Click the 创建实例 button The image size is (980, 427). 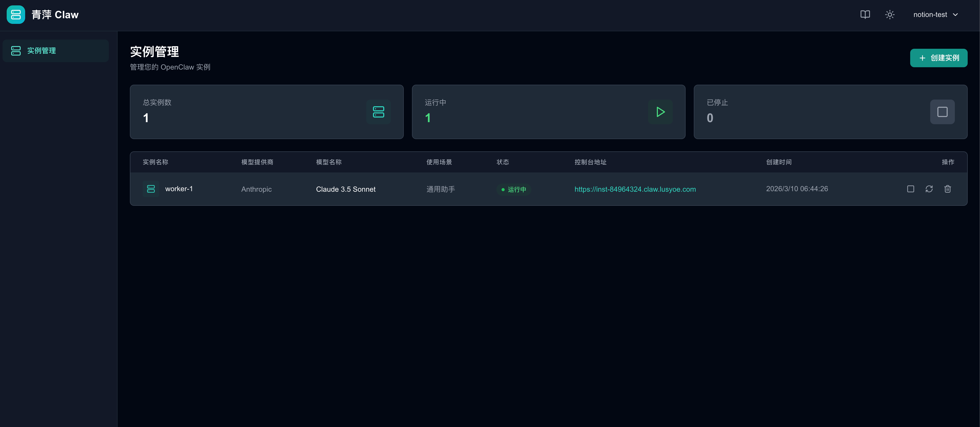(938, 58)
